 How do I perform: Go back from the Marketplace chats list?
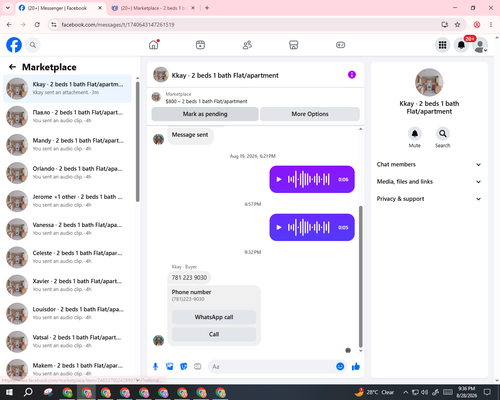click(x=12, y=67)
